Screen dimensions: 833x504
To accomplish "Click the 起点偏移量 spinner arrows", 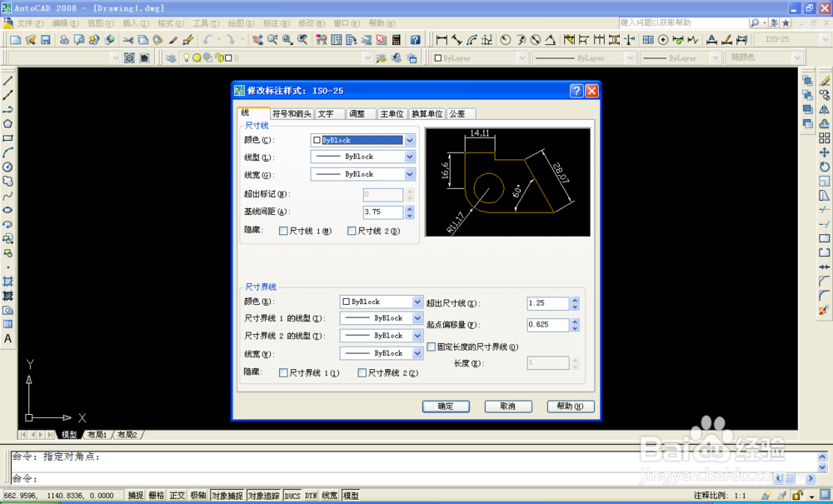I will coord(575,325).
